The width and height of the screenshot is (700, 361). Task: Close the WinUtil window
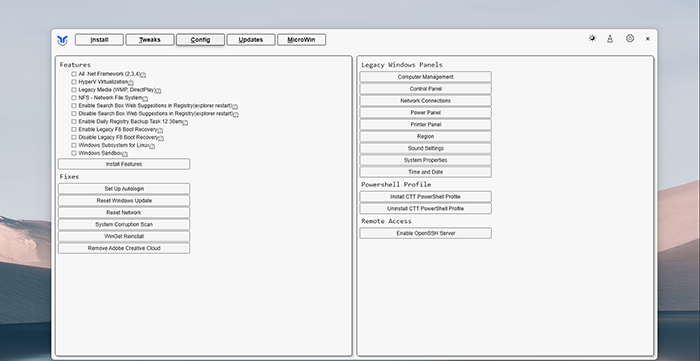pyautogui.click(x=647, y=39)
